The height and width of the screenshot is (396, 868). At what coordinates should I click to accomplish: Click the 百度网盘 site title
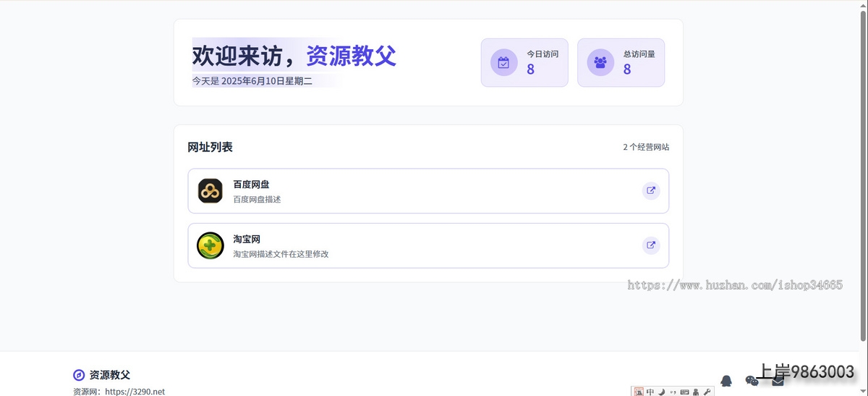[251, 185]
